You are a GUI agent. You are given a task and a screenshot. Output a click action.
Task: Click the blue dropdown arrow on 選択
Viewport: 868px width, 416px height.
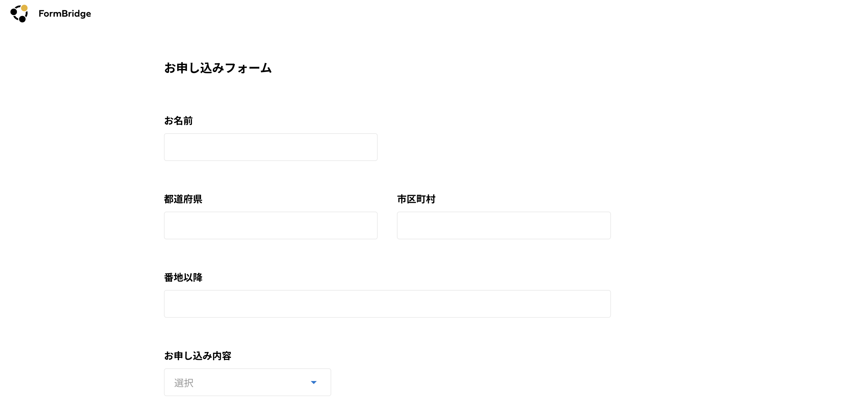click(313, 382)
